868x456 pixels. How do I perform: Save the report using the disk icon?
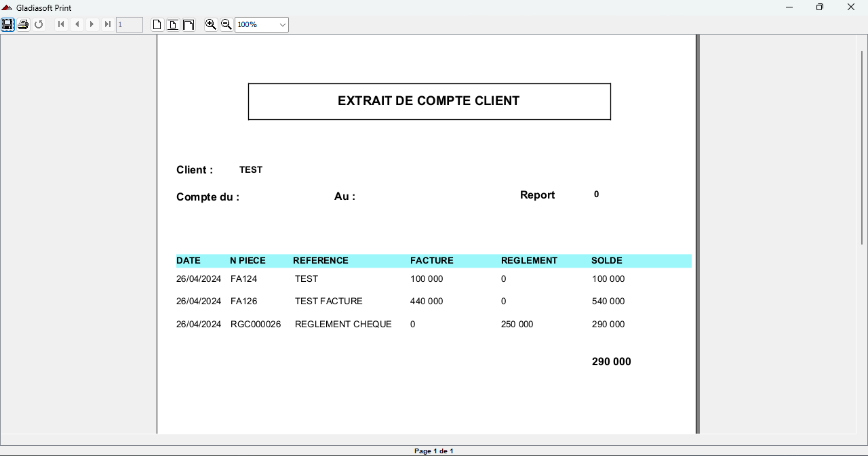(x=7, y=24)
